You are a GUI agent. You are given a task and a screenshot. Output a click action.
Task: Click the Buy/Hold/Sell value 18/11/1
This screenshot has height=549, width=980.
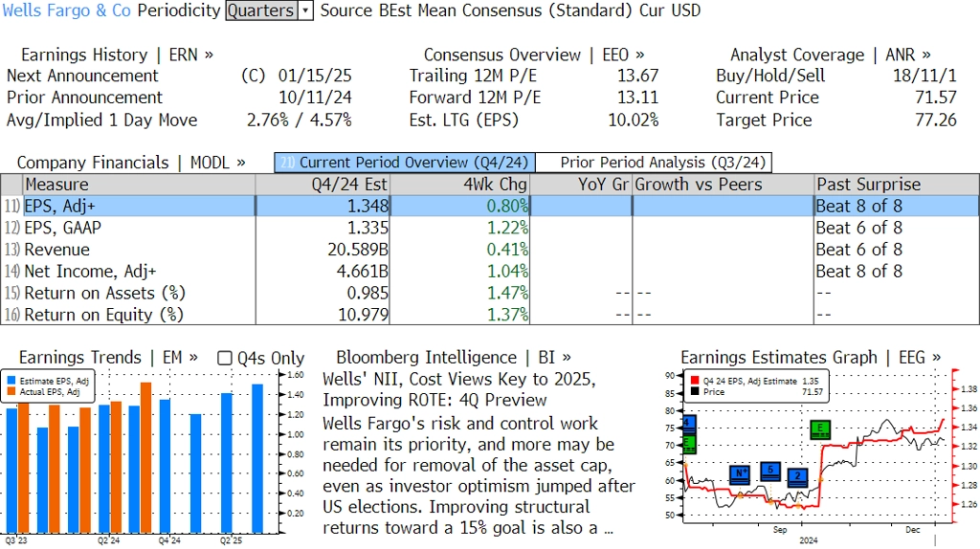(925, 76)
